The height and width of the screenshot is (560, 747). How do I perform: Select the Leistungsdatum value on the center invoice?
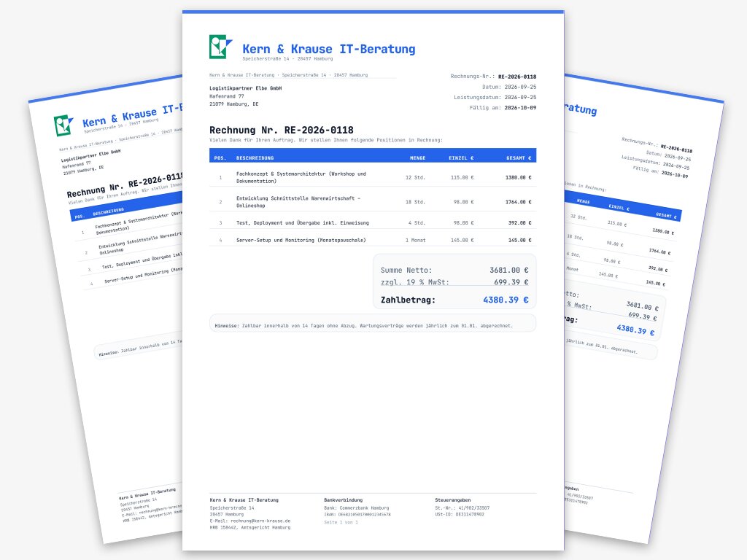point(520,97)
